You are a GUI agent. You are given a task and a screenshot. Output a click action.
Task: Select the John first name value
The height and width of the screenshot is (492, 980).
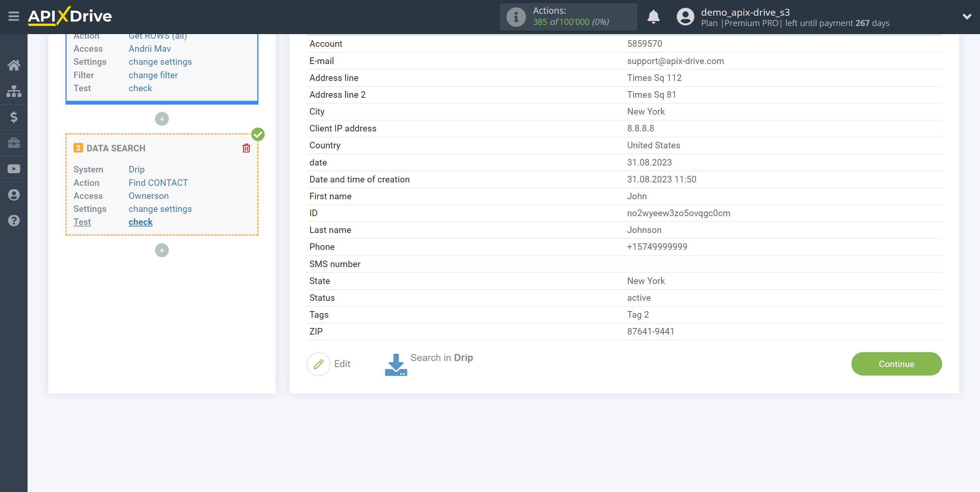[637, 196]
